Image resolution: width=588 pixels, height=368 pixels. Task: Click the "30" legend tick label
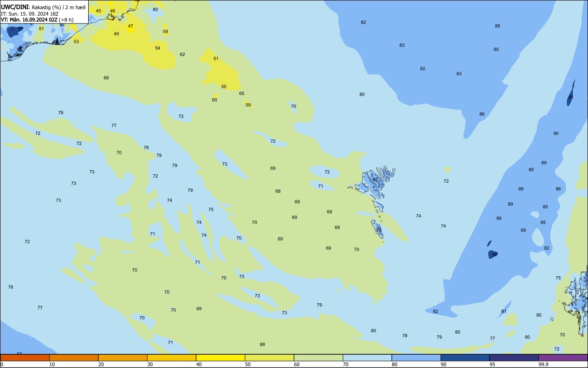click(x=150, y=364)
